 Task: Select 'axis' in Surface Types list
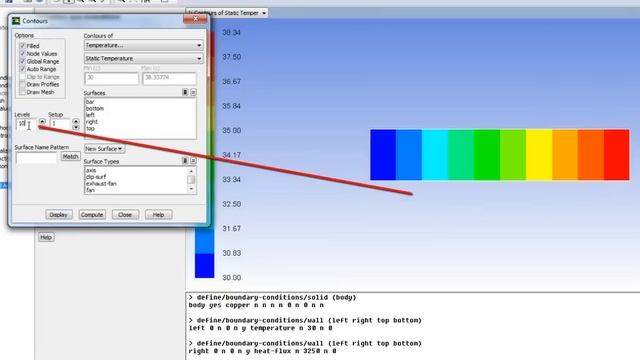click(x=91, y=170)
